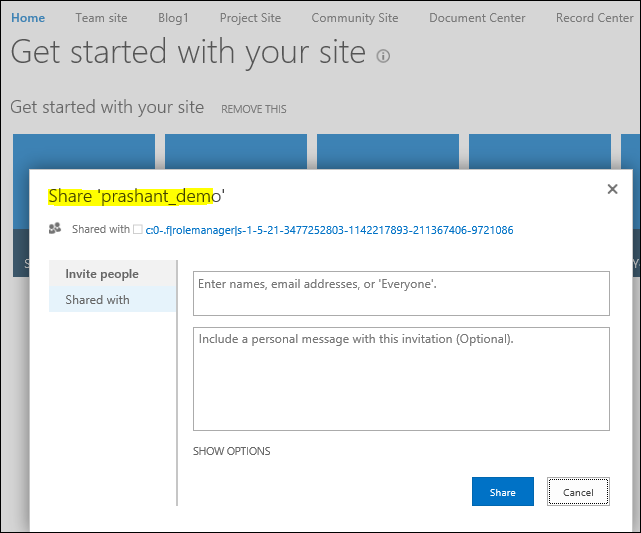
Task: Switch to the Shared with section
Action: point(97,299)
